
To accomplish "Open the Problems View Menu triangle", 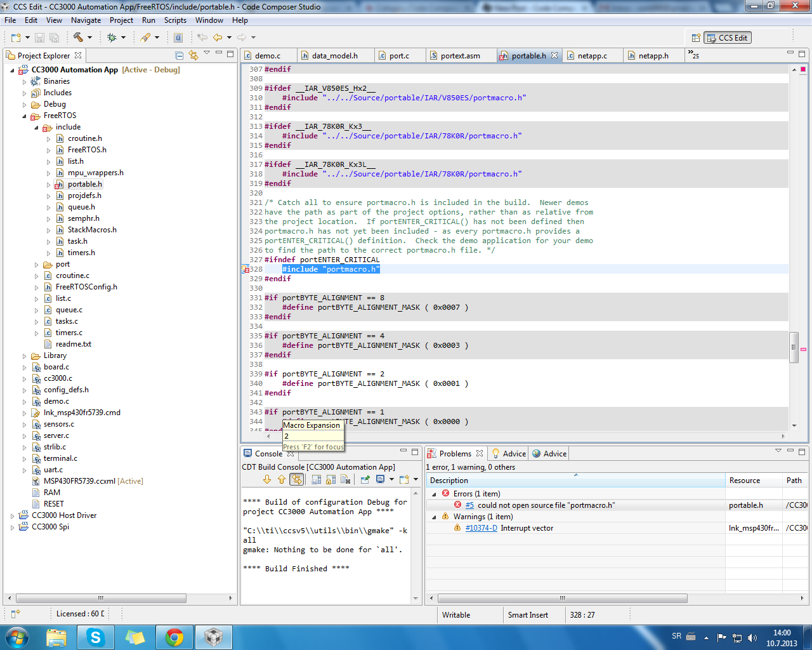I will [x=778, y=451].
